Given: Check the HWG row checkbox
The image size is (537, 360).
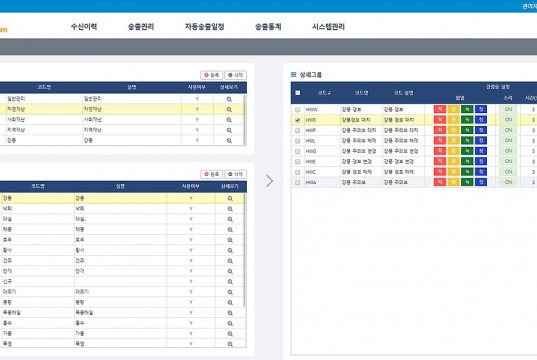Looking at the screenshot, I should pos(298,151).
